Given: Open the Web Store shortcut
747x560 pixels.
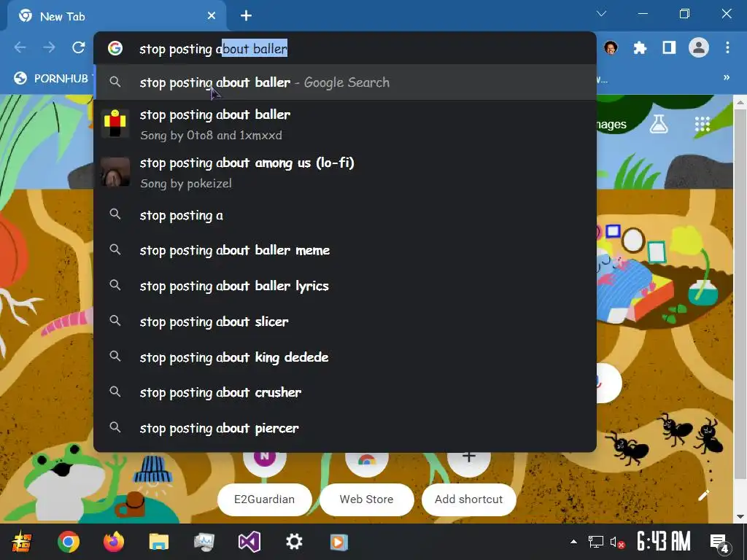Looking at the screenshot, I should 366,499.
